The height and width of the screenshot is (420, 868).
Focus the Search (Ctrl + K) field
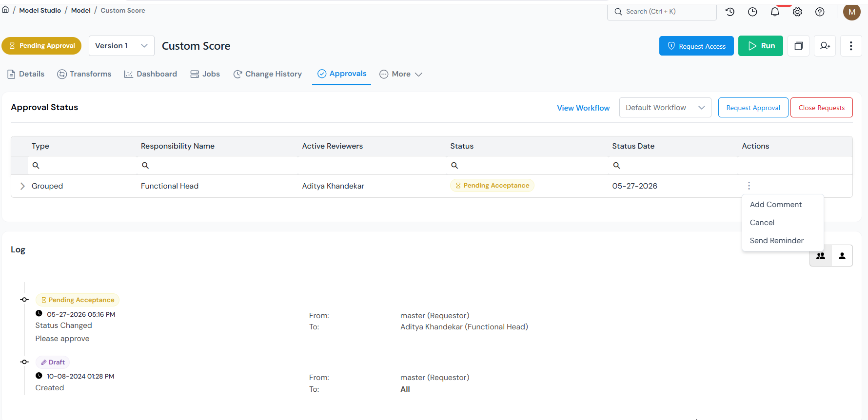point(662,12)
